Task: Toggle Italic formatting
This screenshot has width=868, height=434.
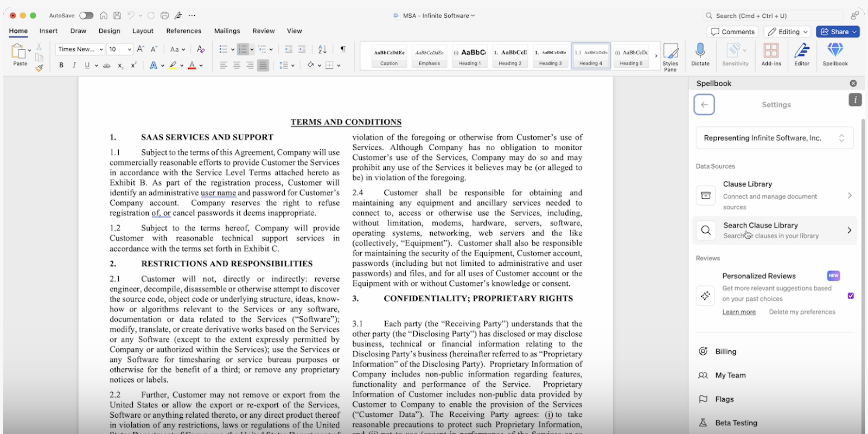Action: [x=74, y=65]
